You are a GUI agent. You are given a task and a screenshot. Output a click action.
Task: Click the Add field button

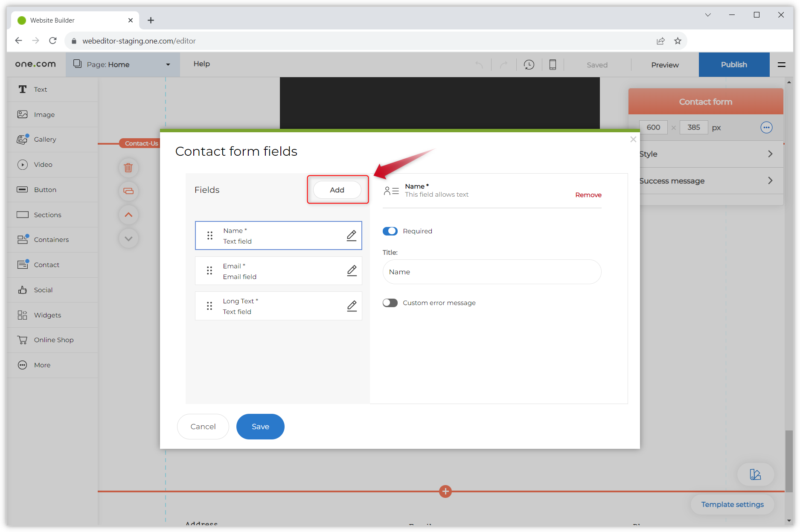(x=337, y=190)
